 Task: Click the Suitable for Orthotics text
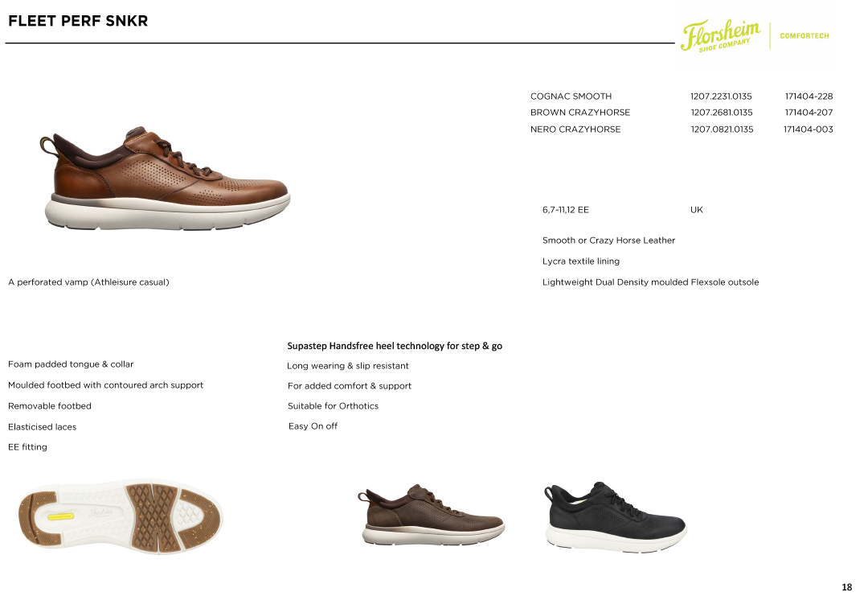click(334, 406)
